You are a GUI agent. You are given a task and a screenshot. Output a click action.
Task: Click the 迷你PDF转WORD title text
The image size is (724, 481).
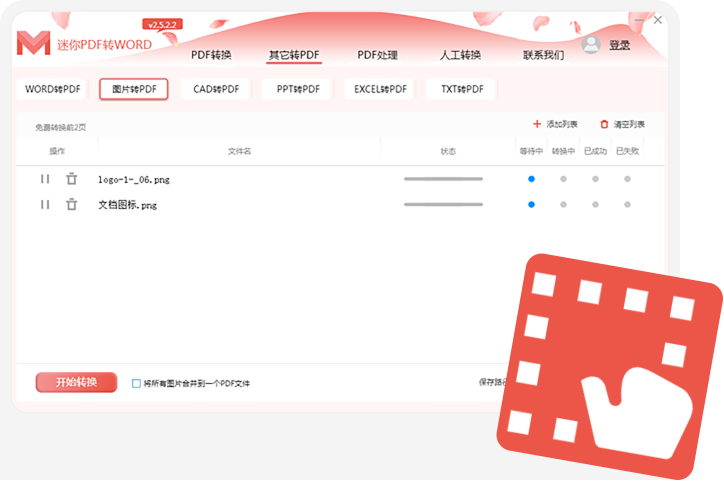[x=104, y=45]
